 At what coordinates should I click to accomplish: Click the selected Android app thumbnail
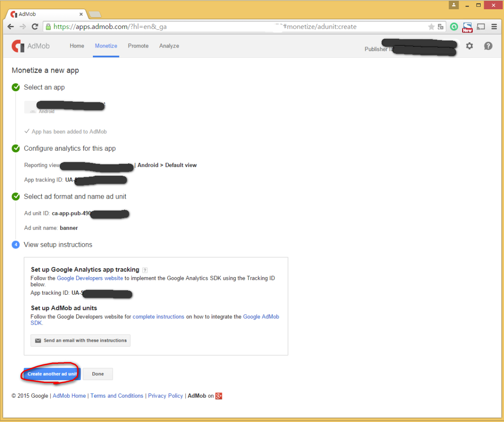point(31,107)
